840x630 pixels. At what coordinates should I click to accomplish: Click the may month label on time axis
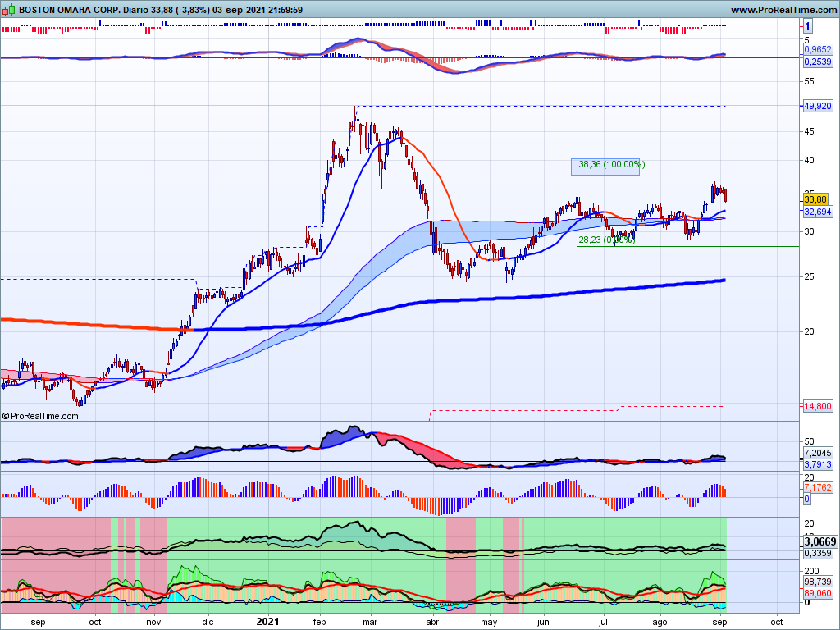pyautogui.click(x=489, y=622)
